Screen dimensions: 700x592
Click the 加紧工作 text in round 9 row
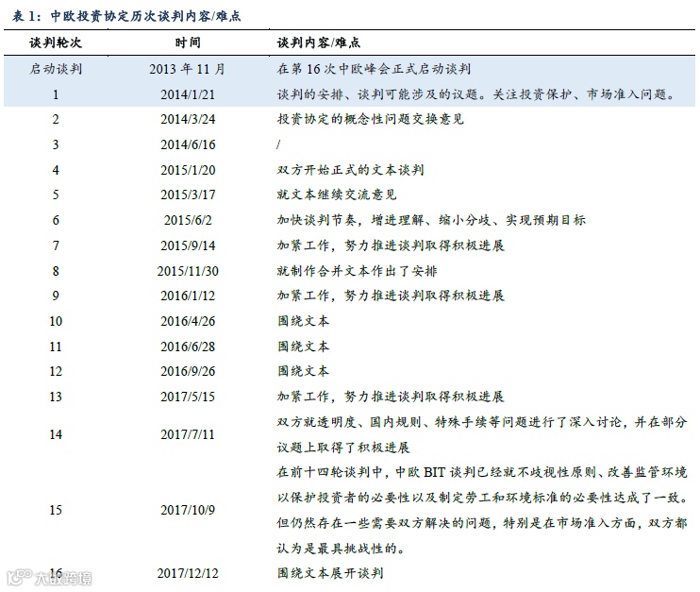tap(303, 296)
